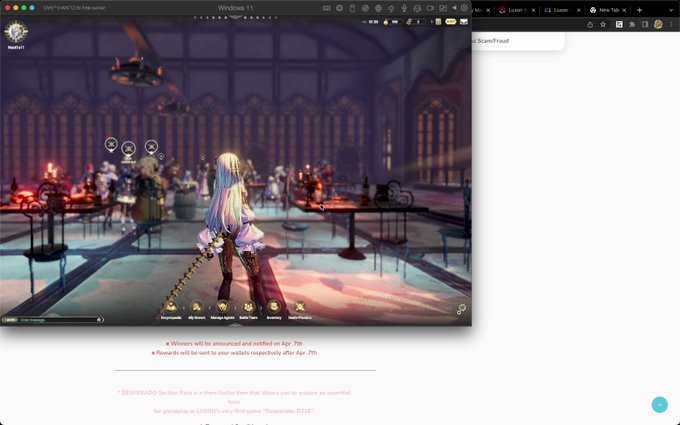Screen dimensions: 680x425
Task: Expand the browser tab search dropdown
Action: (x=671, y=10)
